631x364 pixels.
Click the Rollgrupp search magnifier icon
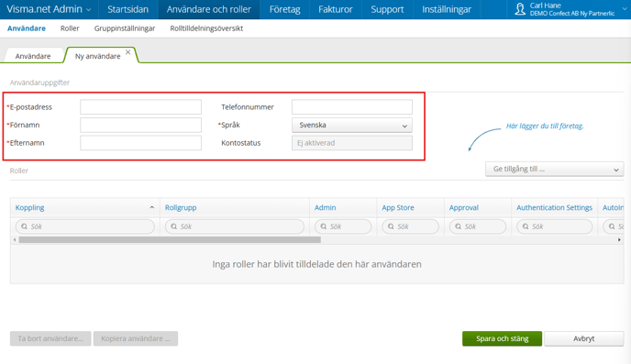[x=174, y=226]
